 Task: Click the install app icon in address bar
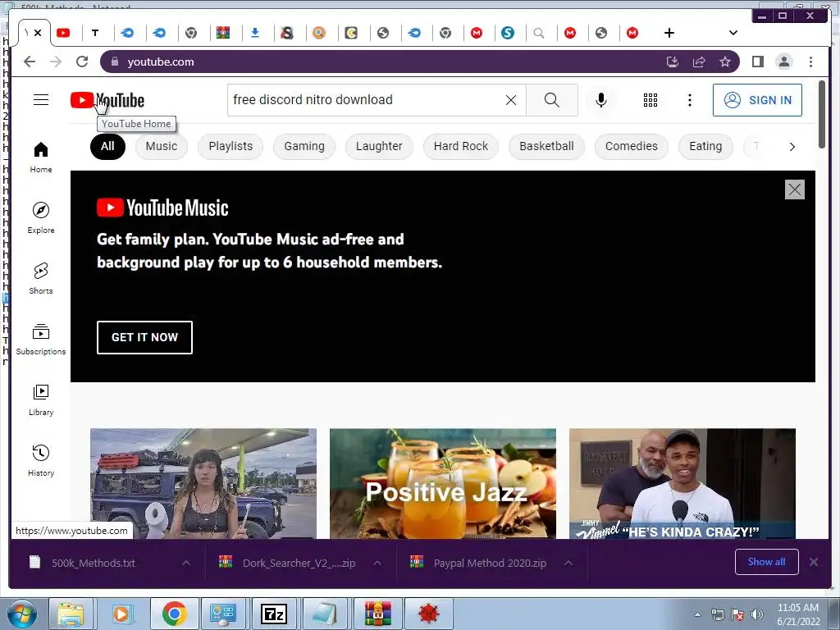(x=673, y=62)
